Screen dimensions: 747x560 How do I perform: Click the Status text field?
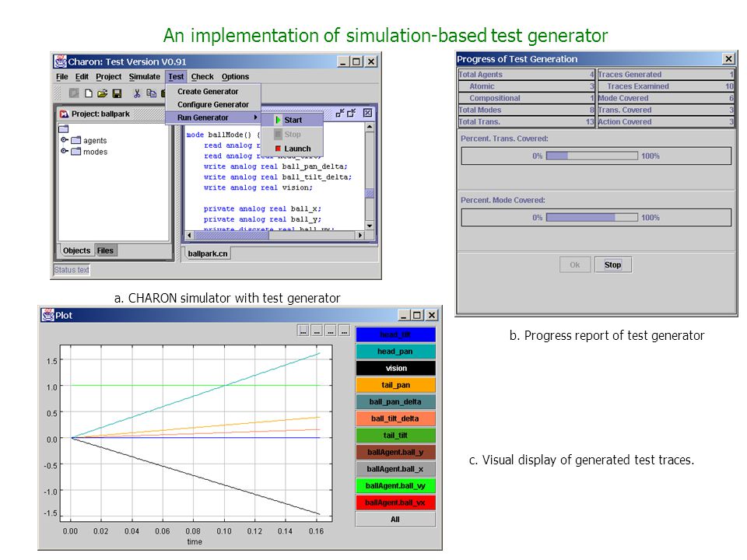click(72, 270)
